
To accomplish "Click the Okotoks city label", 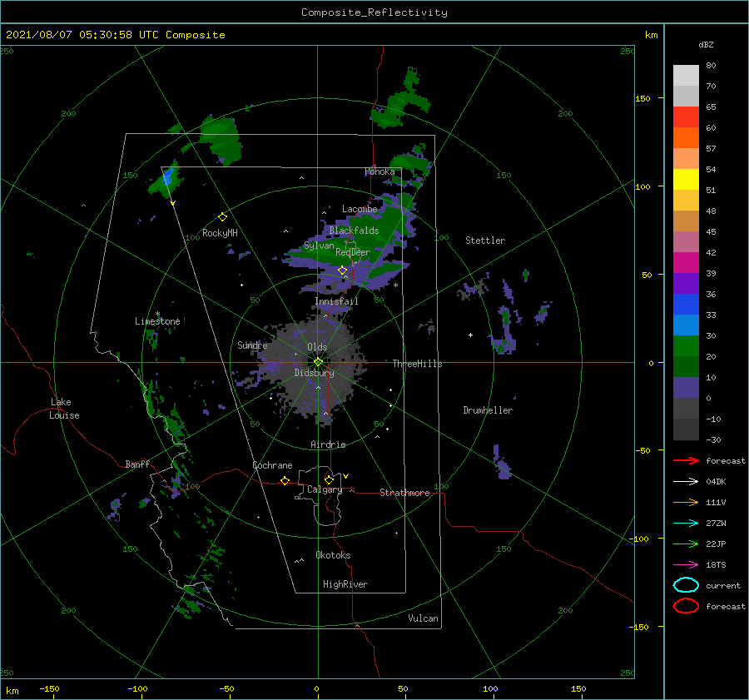I will tap(333, 555).
